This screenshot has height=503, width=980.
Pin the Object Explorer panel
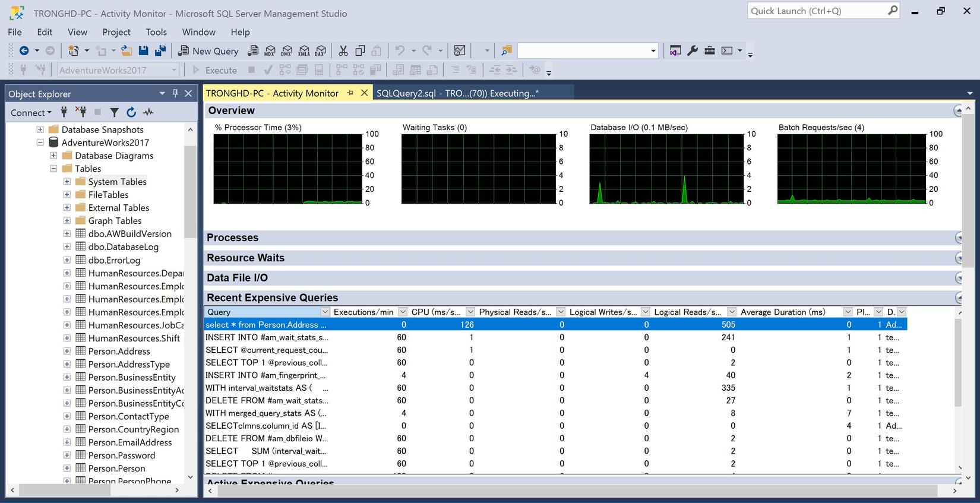pyautogui.click(x=175, y=93)
